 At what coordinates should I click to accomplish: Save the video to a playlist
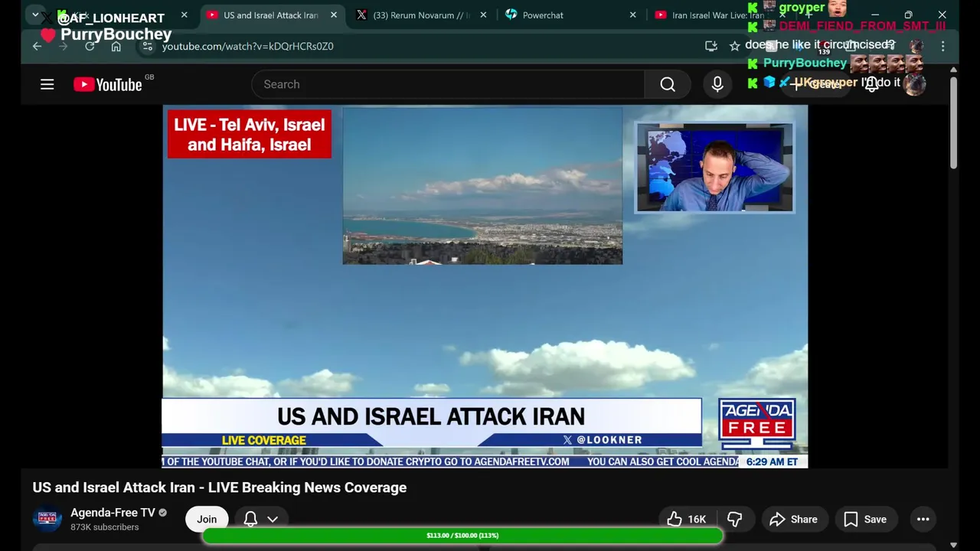coord(865,519)
